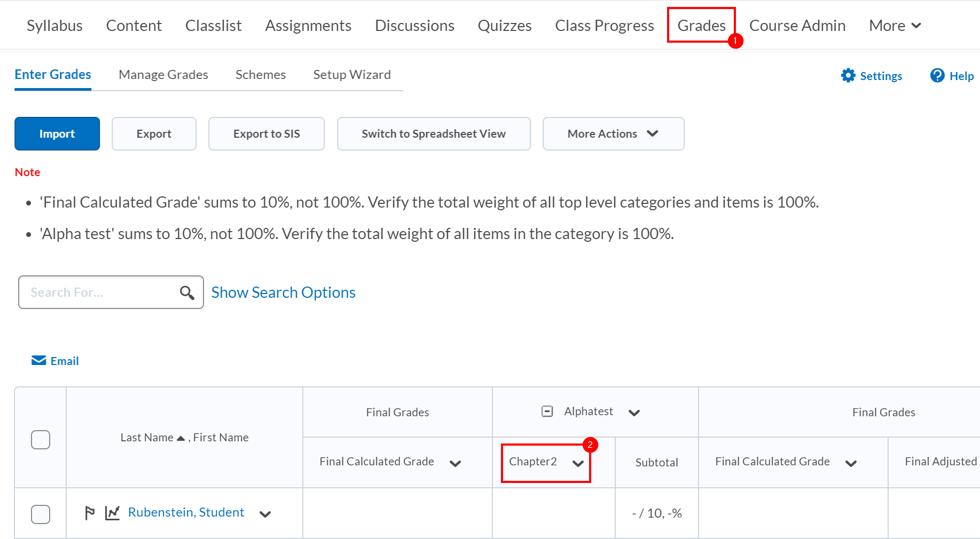This screenshot has width=980, height=539.
Task: Click the Show Search Options link
Action: tap(283, 292)
